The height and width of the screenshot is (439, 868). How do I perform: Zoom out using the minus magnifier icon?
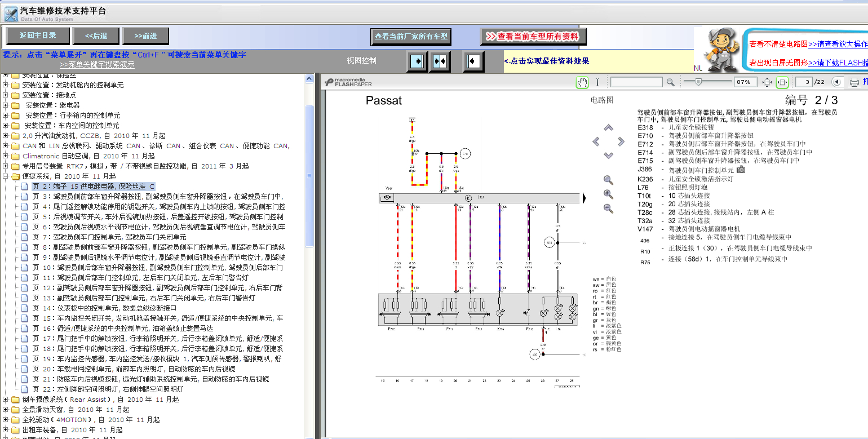pyautogui.click(x=608, y=209)
